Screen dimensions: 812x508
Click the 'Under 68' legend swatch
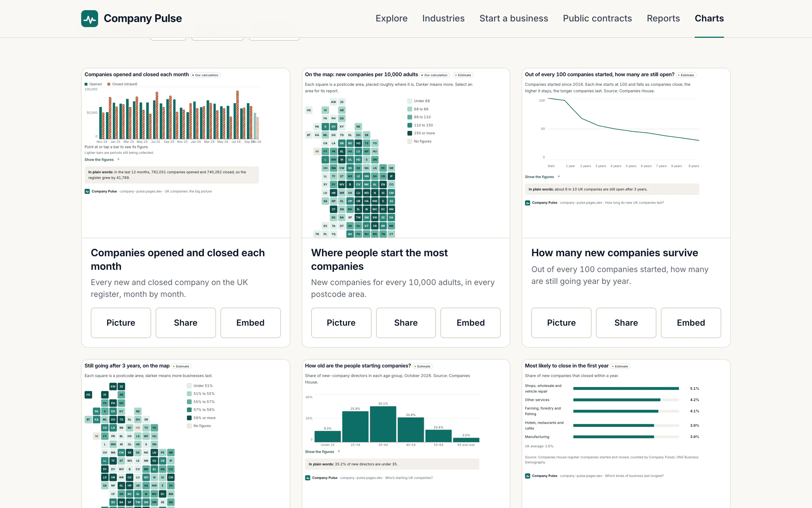point(410,101)
